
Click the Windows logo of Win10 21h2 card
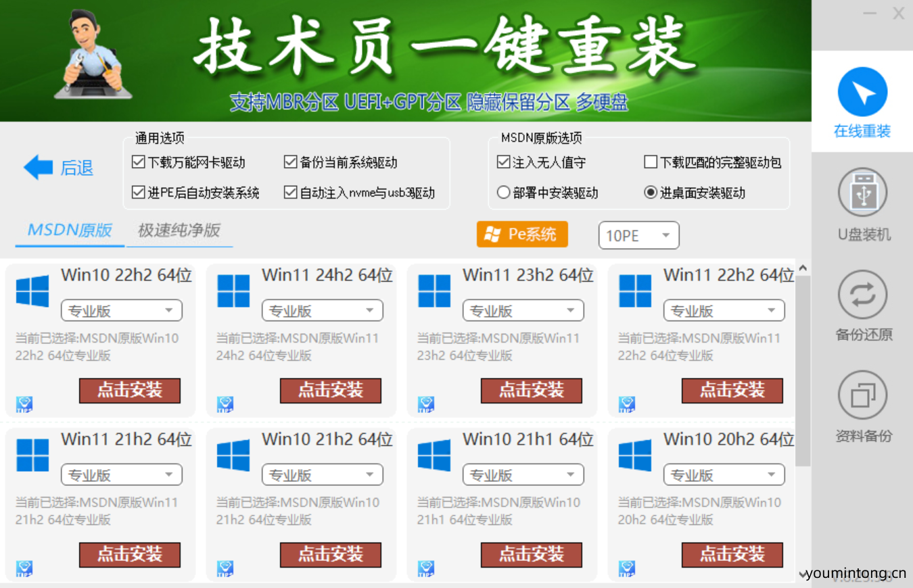(233, 455)
